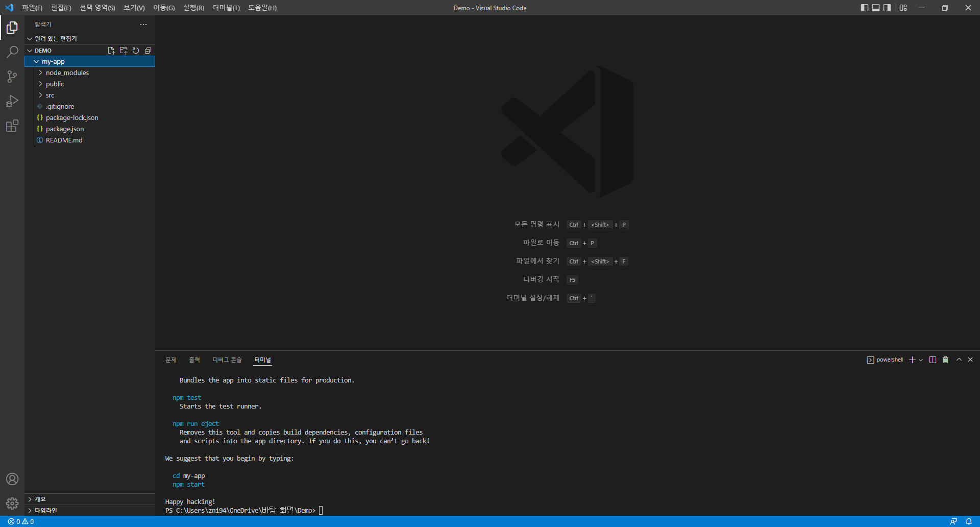
Task: Switch to the 문제 panel tab
Action: [x=171, y=360]
